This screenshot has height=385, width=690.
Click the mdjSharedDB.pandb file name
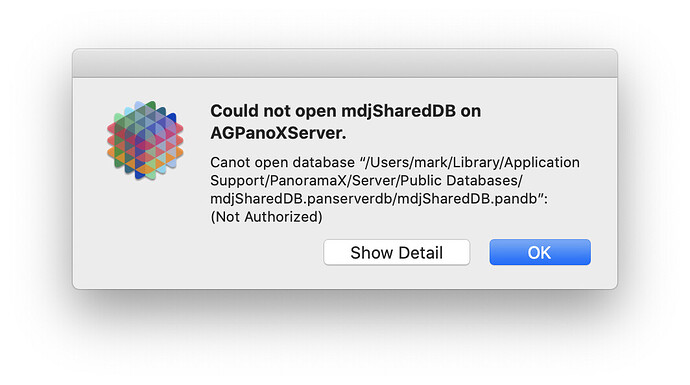click(x=467, y=199)
